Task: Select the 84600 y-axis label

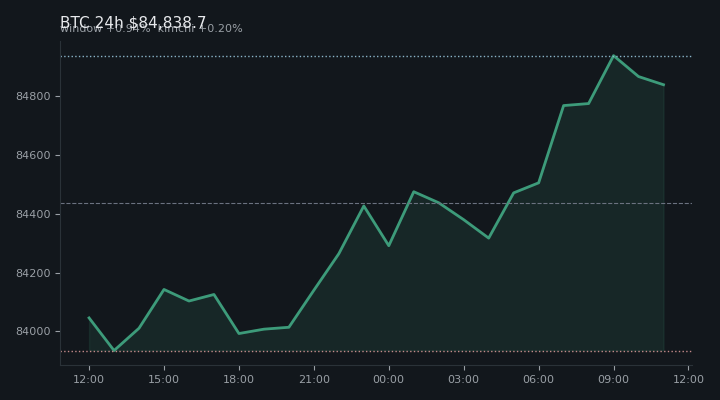Action: click(x=33, y=155)
